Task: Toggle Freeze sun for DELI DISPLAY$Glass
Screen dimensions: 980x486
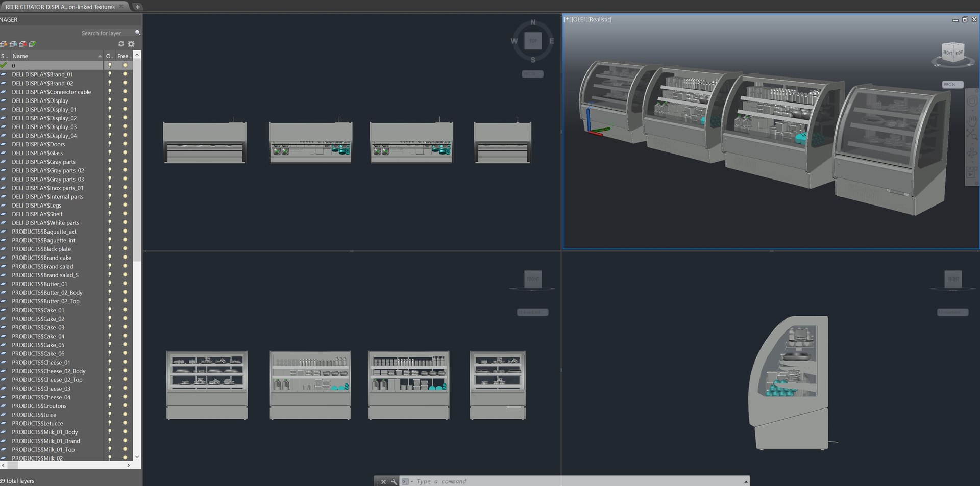Action: tap(125, 153)
